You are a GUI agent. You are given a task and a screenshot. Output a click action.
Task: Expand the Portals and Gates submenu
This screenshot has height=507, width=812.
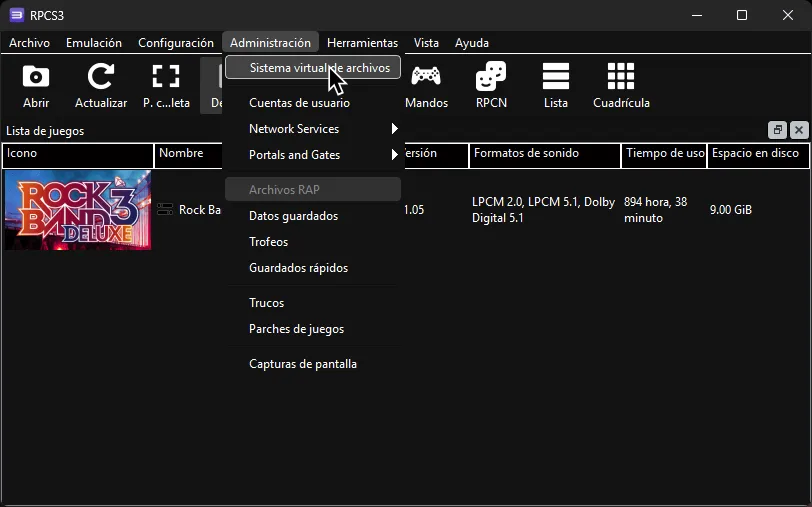coord(313,154)
